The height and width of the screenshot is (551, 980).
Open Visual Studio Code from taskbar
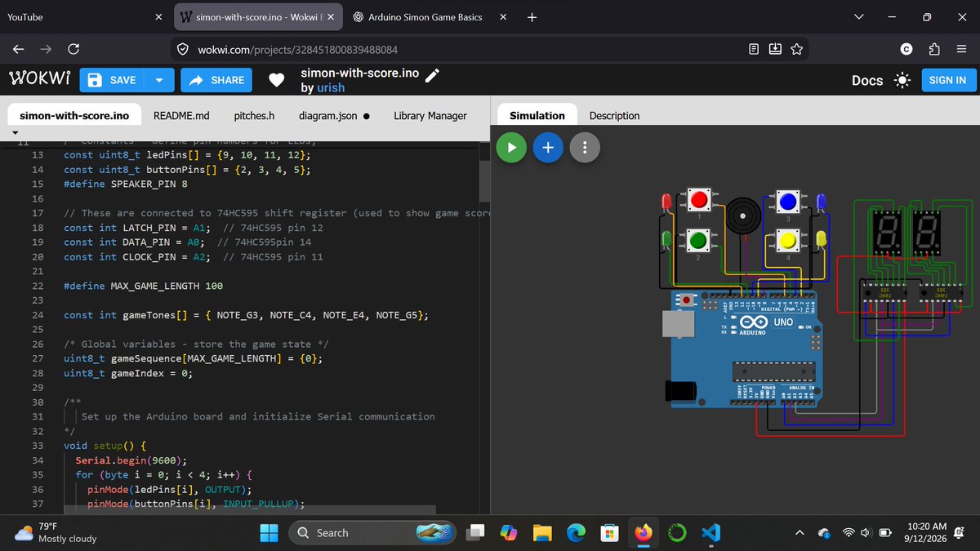(710, 533)
